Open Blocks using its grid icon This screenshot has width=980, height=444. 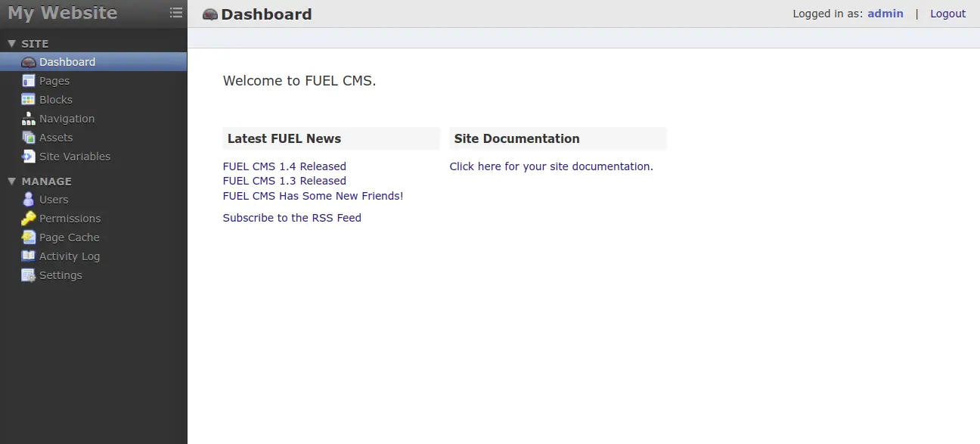pos(27,99)
